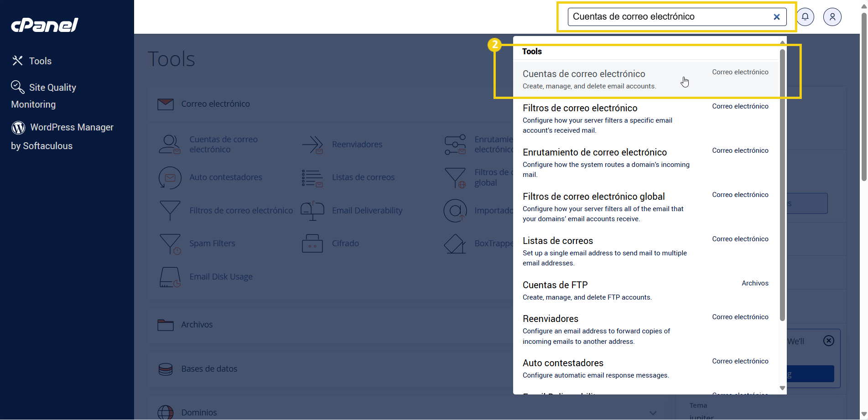
Task: Select Filtros de correo electrónico search result
Action: (x=580, y=108)
